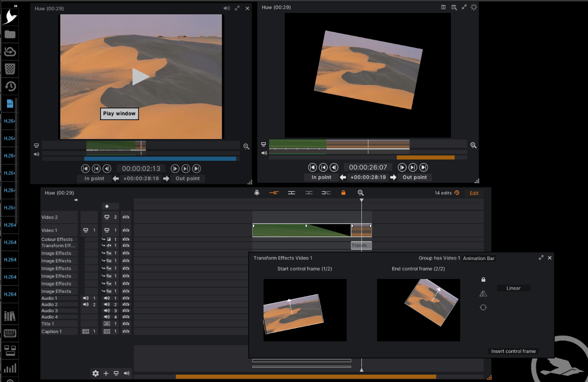
Task: Open the keyboard icon in sidebar
Action: [x=10, y=333]
